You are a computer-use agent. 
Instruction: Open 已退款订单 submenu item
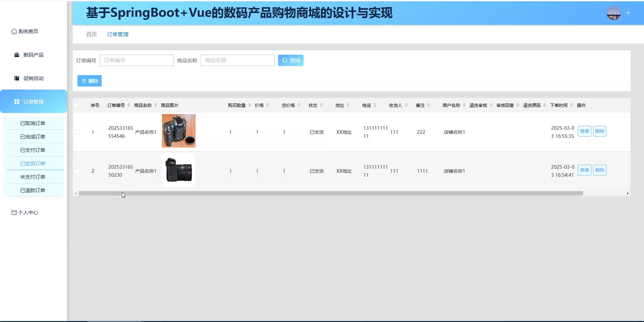coord(33,190)
